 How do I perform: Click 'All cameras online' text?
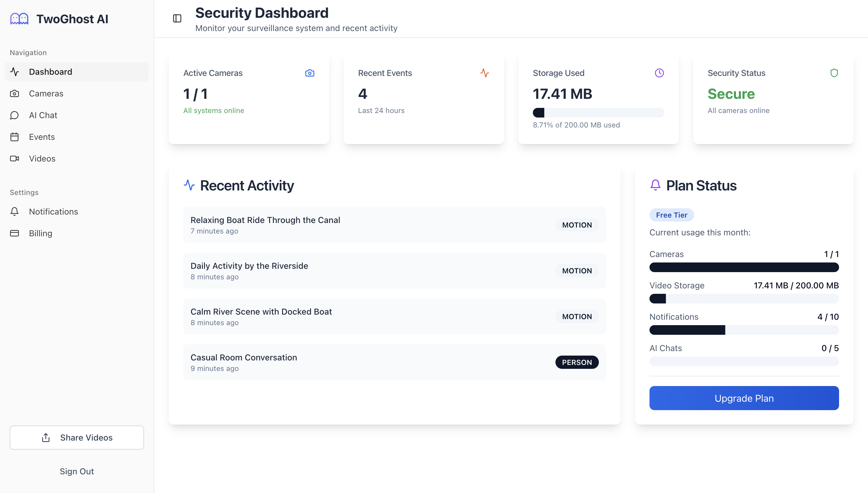(x=738, y=110)
